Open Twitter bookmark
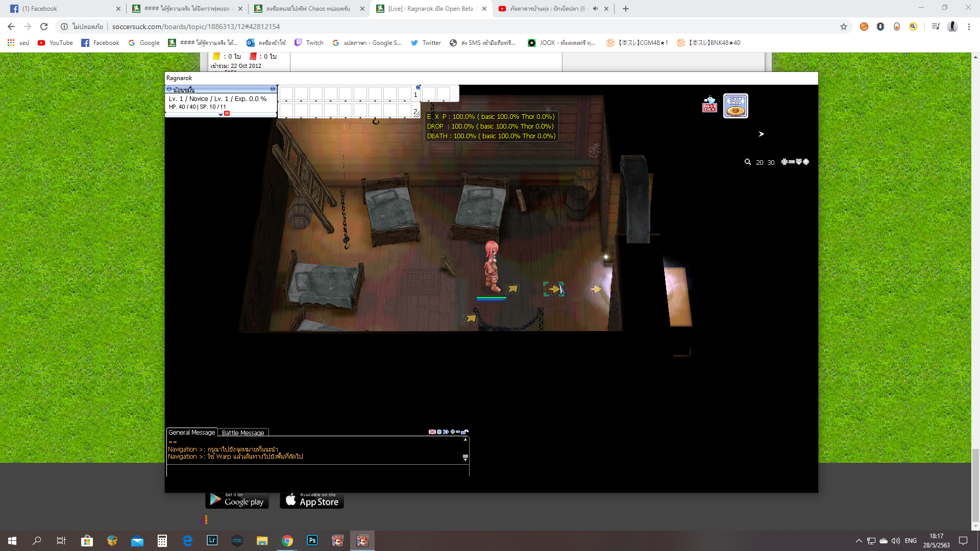This screenshot has width=980, height=551. (x=426, y=43)
